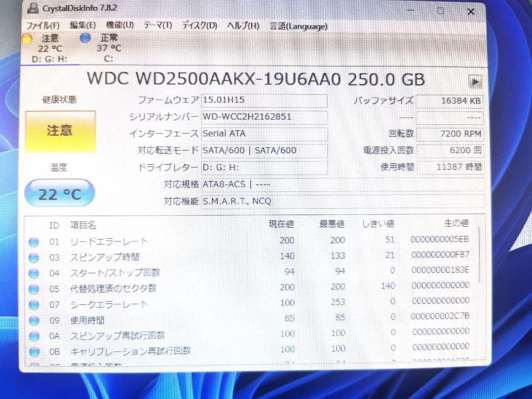The height and width of the screenshot is (399, 532).
Task: Click the firmware value 15.01H15
Action: coord(265,100)
